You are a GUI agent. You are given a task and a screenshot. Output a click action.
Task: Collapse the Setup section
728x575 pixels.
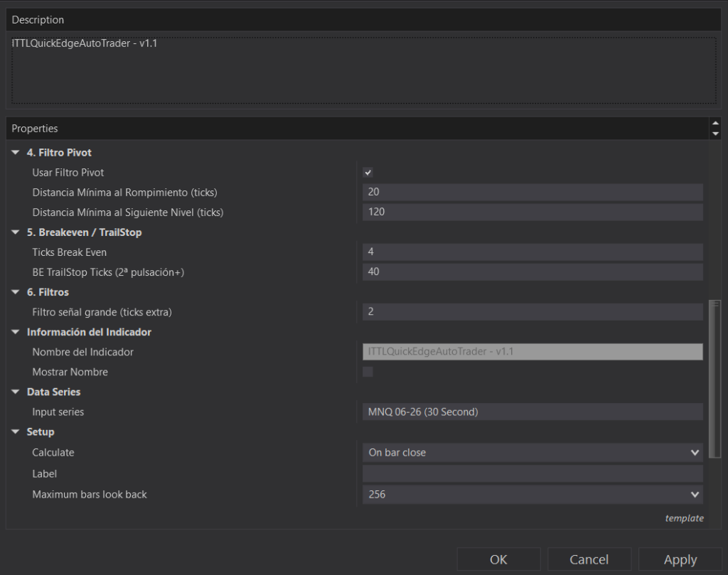pos(16,431)
